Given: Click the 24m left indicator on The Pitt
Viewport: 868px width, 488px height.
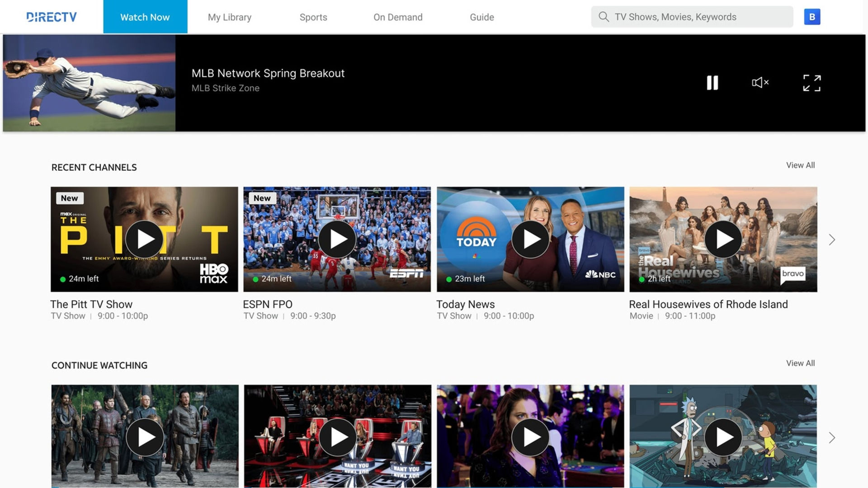Looking at the screenshot, I should (80, 279).
